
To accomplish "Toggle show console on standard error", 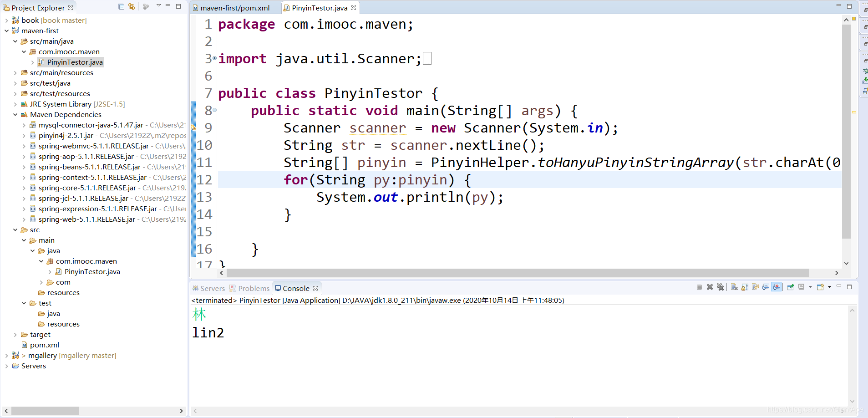I will point(777,287).
